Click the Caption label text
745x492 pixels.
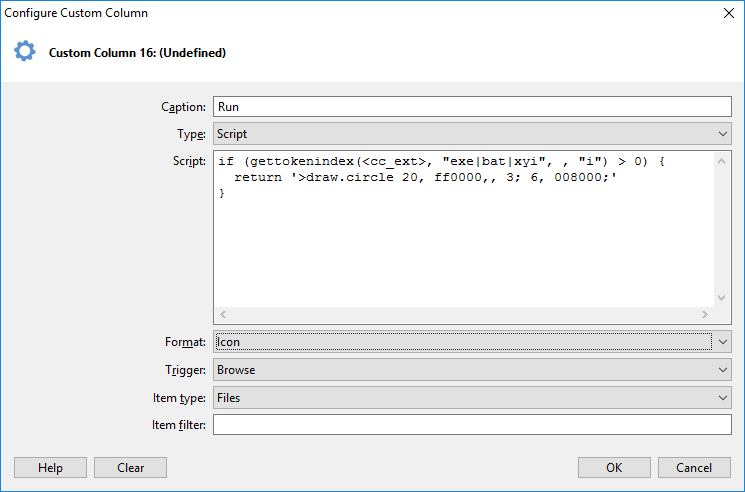[x=183, y=107]
